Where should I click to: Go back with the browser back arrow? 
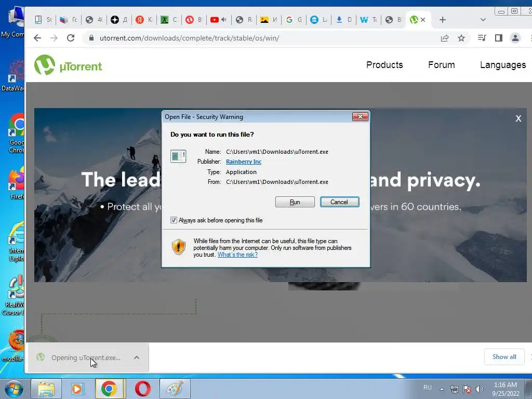point(37,38)
